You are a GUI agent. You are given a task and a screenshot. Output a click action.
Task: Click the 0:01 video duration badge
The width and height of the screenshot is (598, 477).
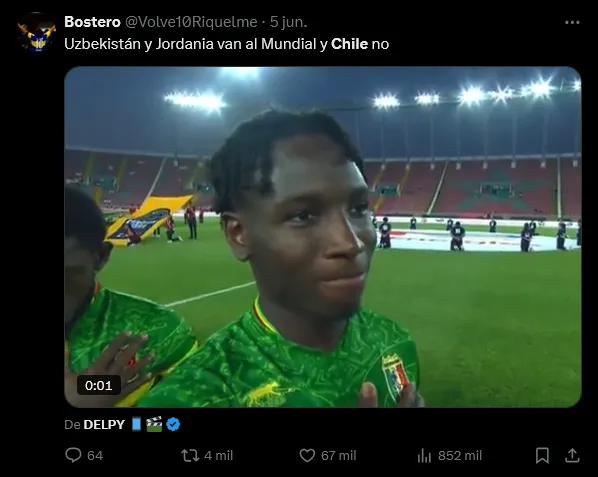click(x=99, y=385)
